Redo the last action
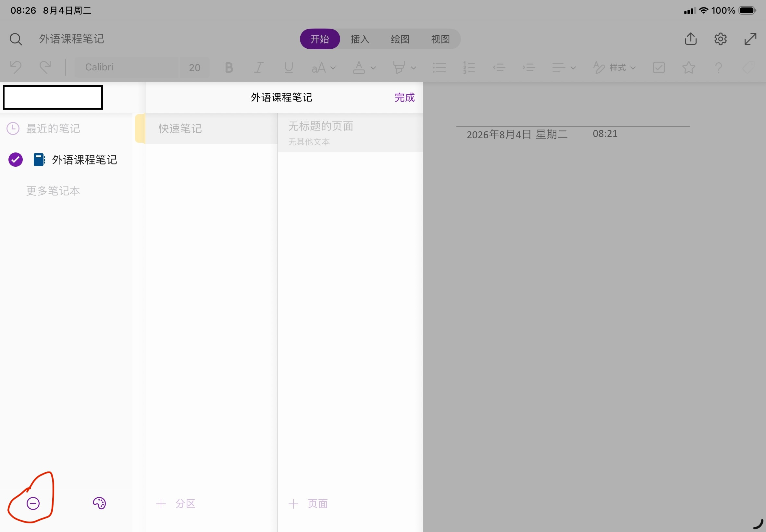Screen dimensions: 766x532 (45, 67)
